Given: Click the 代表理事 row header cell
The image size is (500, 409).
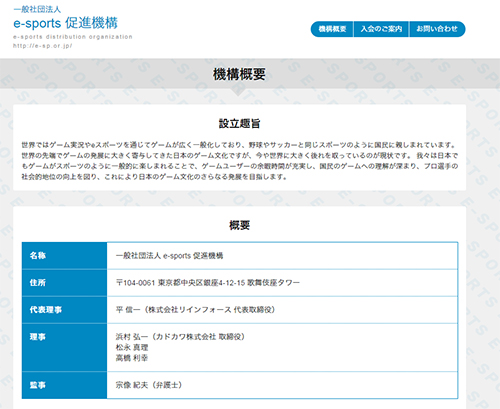Looking at the screenshot, I should tap(64, 310).
